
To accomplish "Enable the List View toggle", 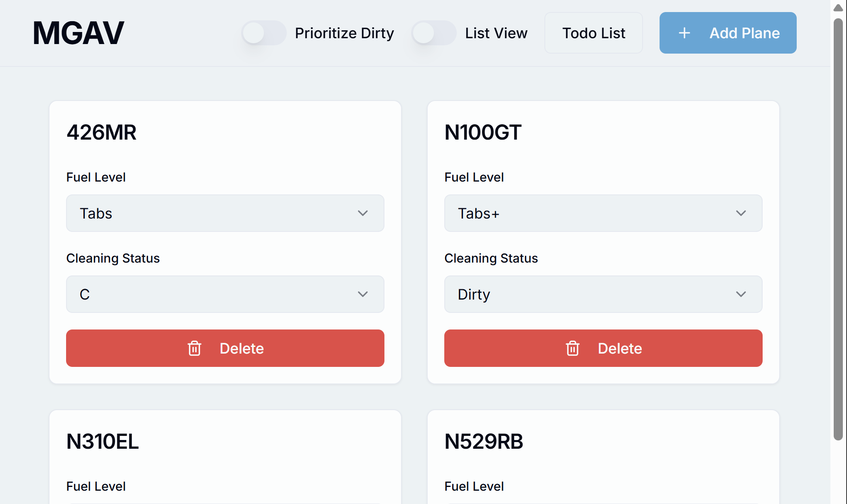I will pyautogui.click(x=434, y=32).
